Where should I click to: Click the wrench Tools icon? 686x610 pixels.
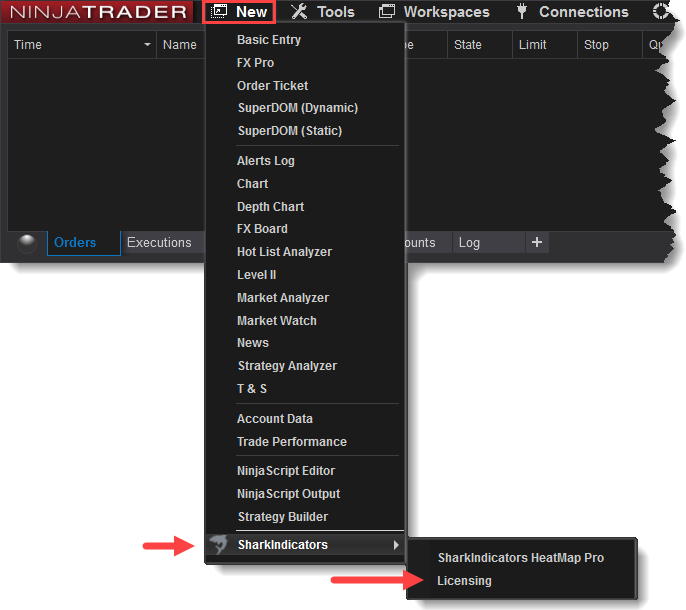(x=299, y=12)
